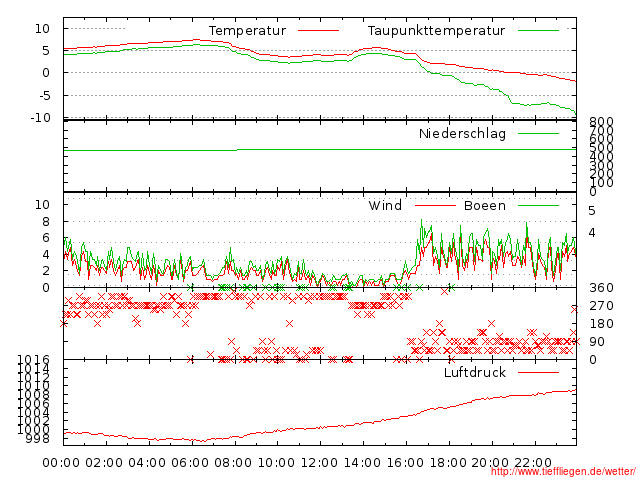Click the Temperatur legend label
Screen dimensions: 640x480
(x=247, y=31)
